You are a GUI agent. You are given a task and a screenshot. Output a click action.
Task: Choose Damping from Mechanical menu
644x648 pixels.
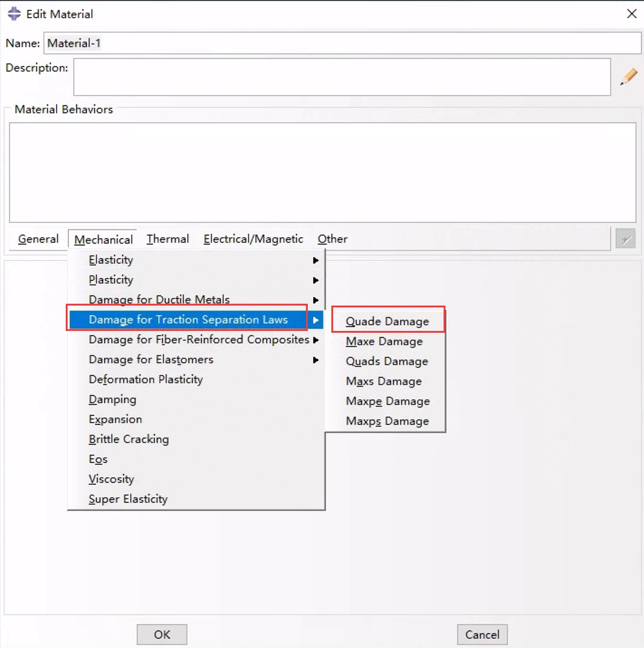point(197,399)
